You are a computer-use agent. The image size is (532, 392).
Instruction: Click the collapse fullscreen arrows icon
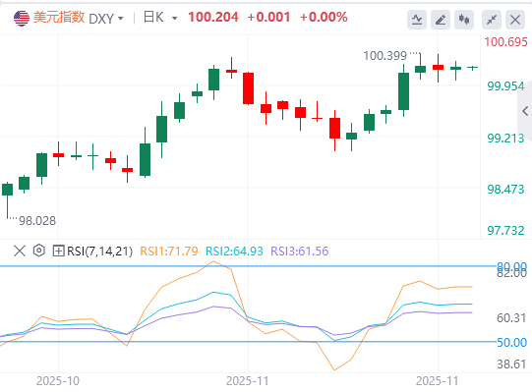[x=492, y=20]
